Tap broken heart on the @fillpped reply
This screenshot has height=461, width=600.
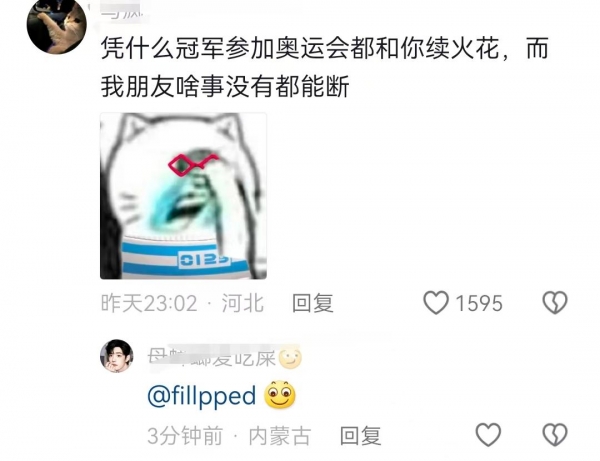tap(555, 435)
